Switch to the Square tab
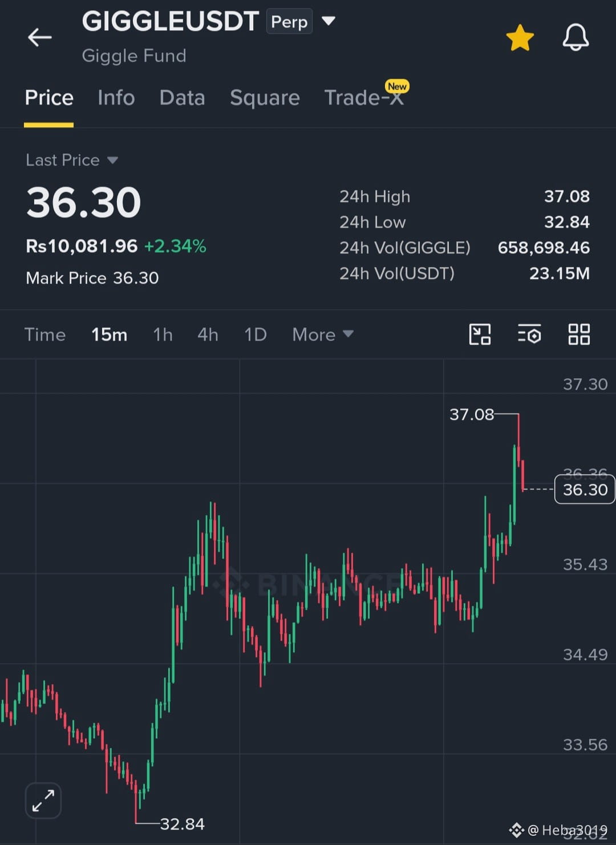 pos(265,98)
